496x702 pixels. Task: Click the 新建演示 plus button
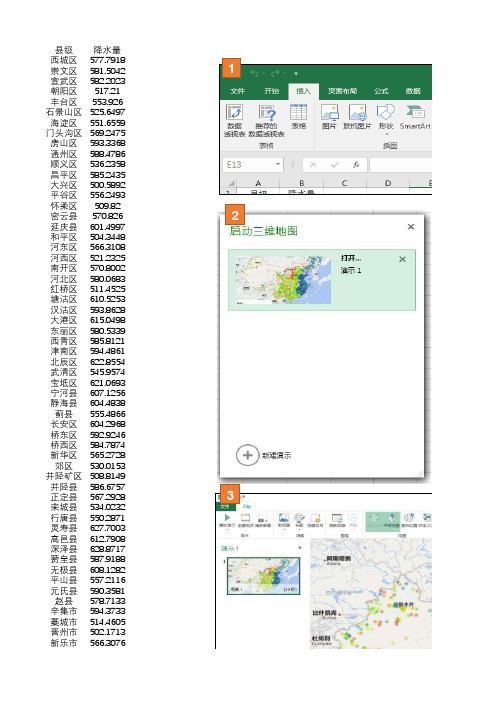(x=247, y=455)
